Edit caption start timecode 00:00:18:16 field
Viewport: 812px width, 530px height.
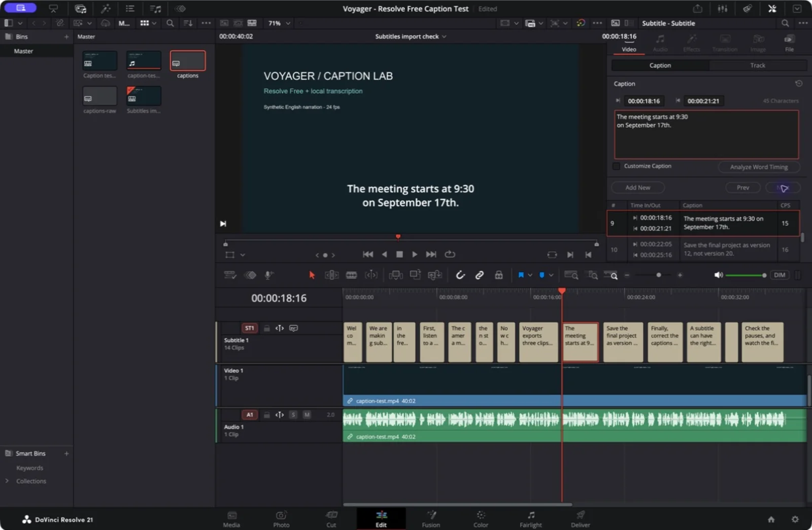click(x=644, y=101)
